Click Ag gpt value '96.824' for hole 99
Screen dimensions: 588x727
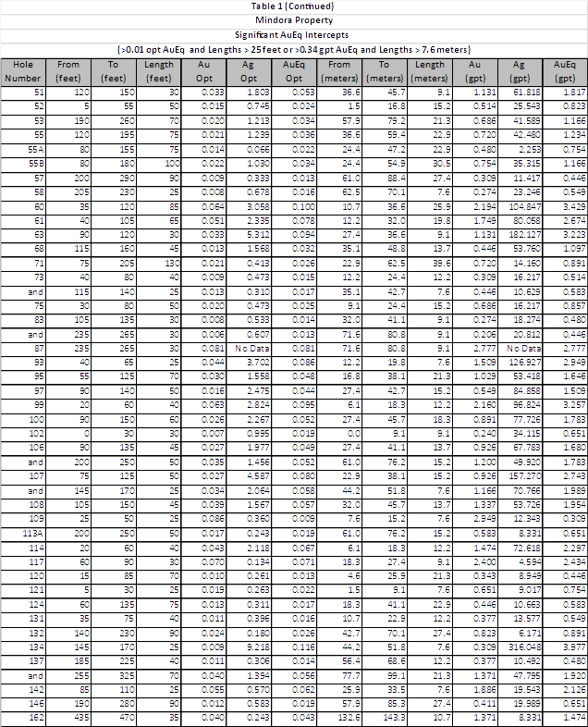click(x=526, y=405)
